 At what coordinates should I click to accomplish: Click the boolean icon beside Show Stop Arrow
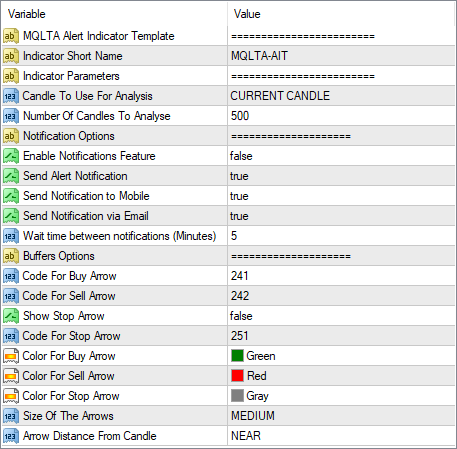pyautogui.click(x=11, y=316)
